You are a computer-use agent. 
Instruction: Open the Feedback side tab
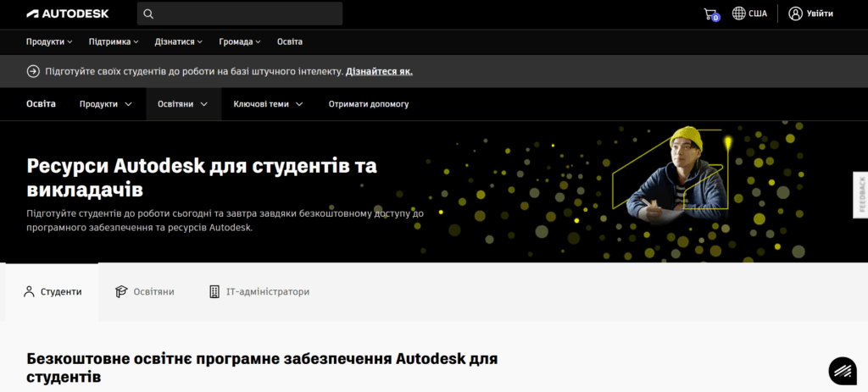[x=860, y=194]
